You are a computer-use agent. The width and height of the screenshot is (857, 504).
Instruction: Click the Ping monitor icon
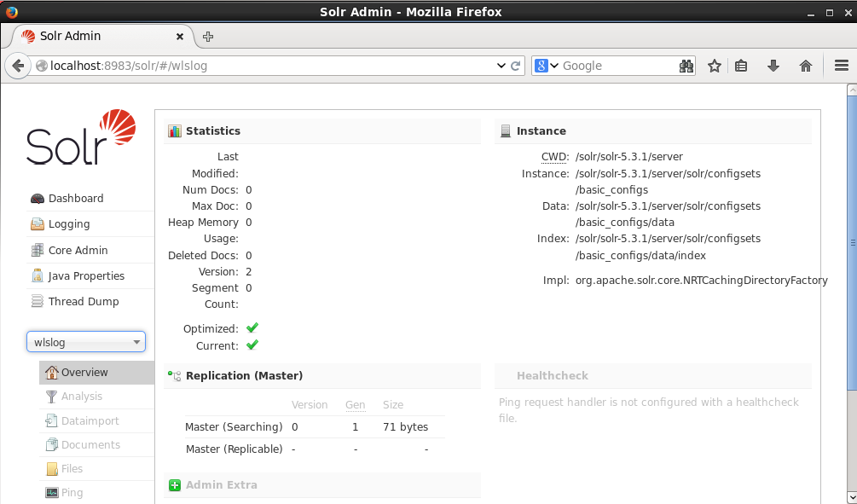point(51,493)
